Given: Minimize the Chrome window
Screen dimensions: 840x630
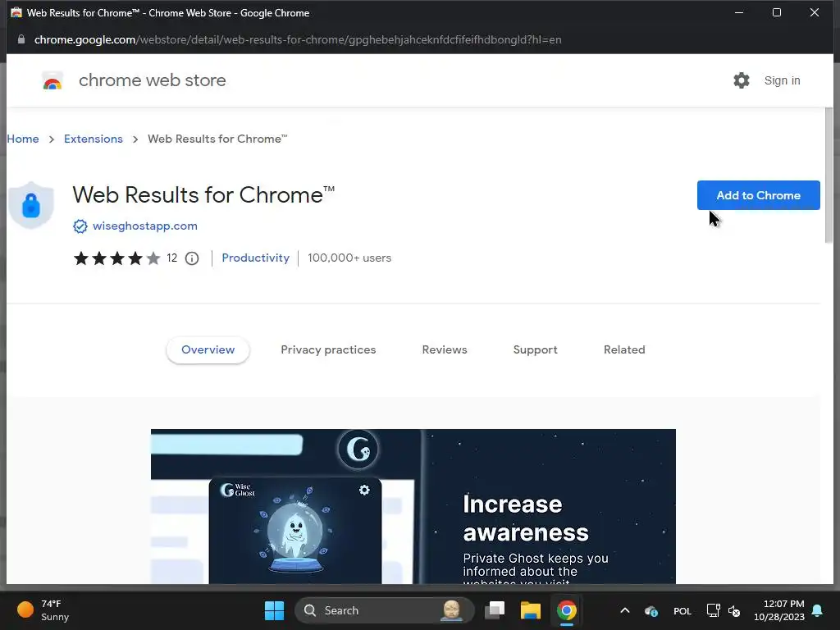Looking at the screenshot, I should click(739, 12).
